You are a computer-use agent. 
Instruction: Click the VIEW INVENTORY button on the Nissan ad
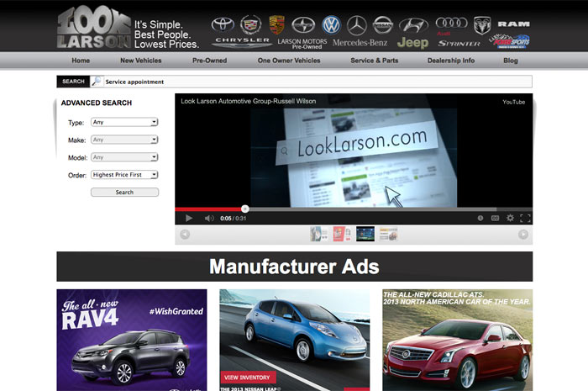pos(248,377)
